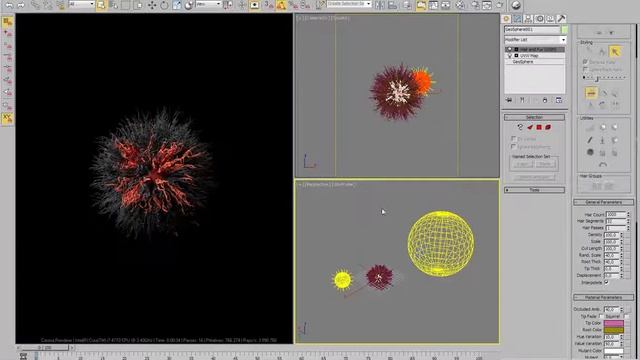Expand the UVW Map modifier sub-levels
The image size is (640, 360).
pyautogui.click(x=516, y=56)
